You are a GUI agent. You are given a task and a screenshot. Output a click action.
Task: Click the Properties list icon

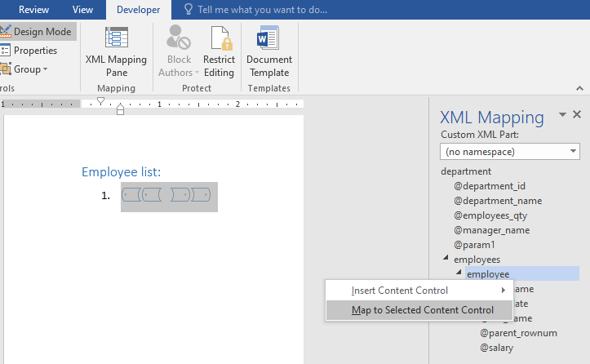pos(5,51)
